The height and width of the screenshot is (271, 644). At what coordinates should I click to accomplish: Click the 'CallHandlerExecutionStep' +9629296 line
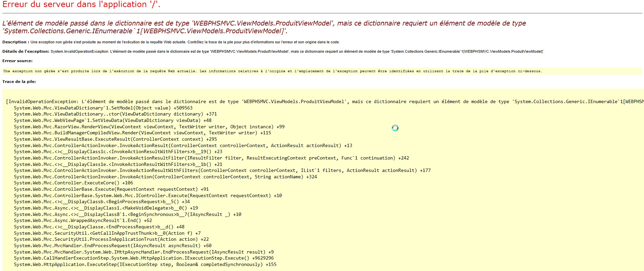click(x=144, y=258)
